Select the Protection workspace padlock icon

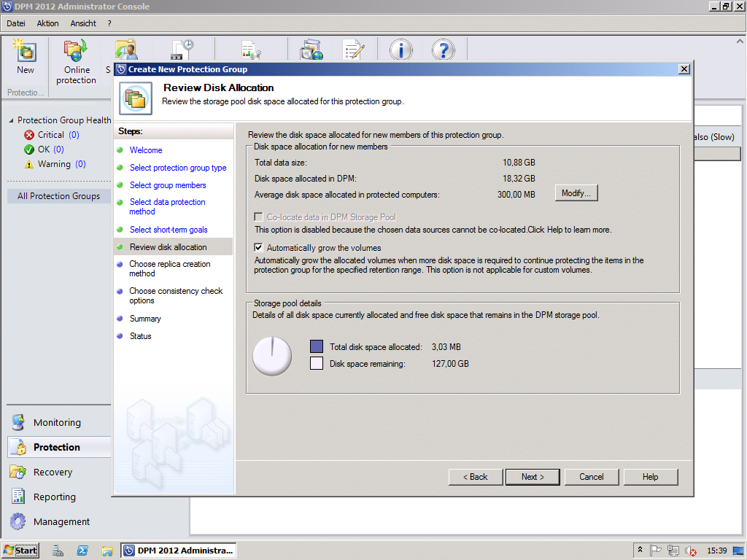point(20,447)
